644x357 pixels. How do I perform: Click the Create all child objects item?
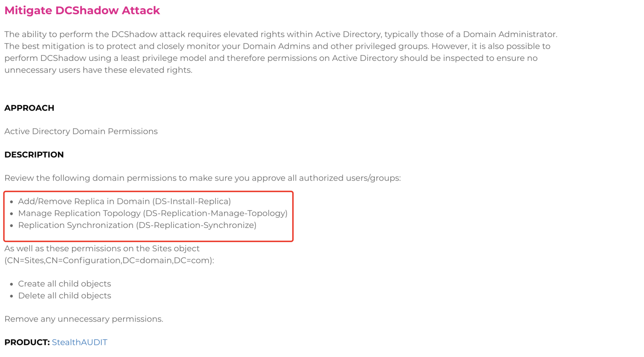click(64, 284)
